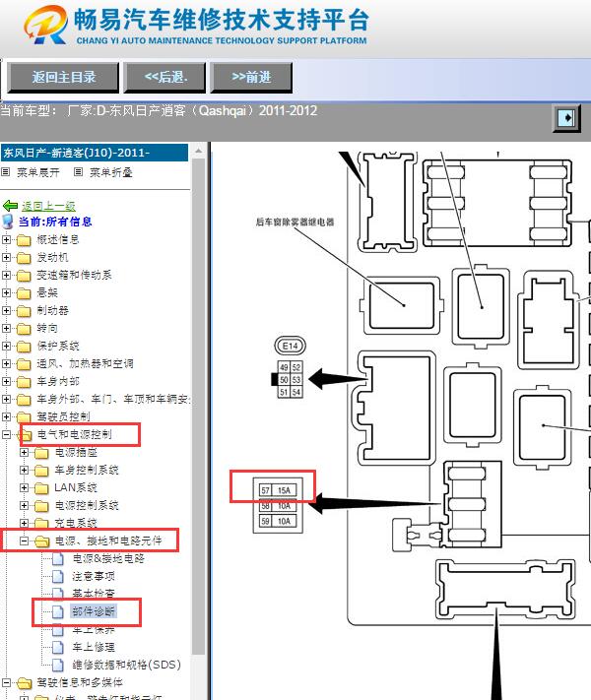Click the 返回主目录 button
Image resolution: width=591 pixels, height=700 pixels.
[x=63, y=77]
